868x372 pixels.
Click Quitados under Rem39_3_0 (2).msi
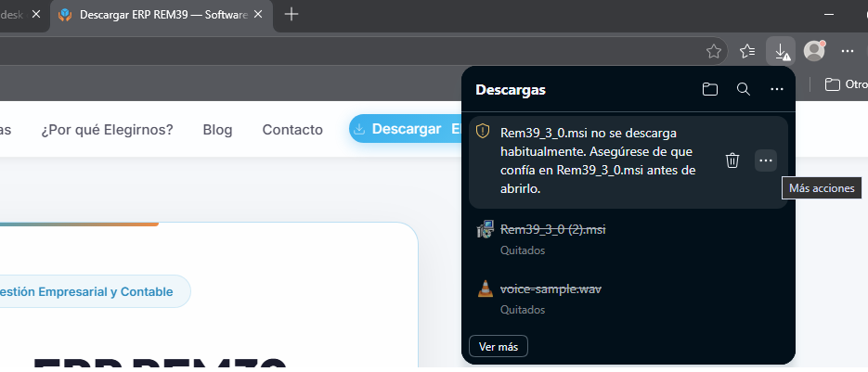[523, 250]
